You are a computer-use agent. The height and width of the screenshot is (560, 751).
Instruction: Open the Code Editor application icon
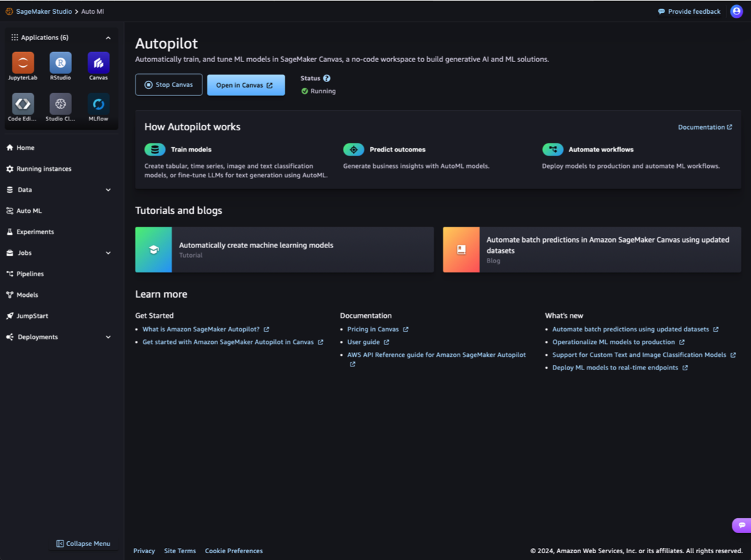tap(23, 105)
